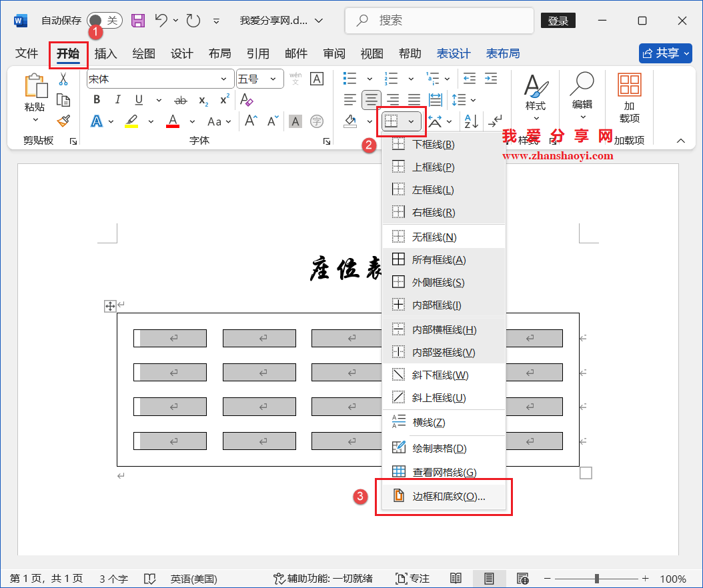Expand the numbering list dropdown arrow
This screenshot has height=588, width=703.
coord(411,79)
